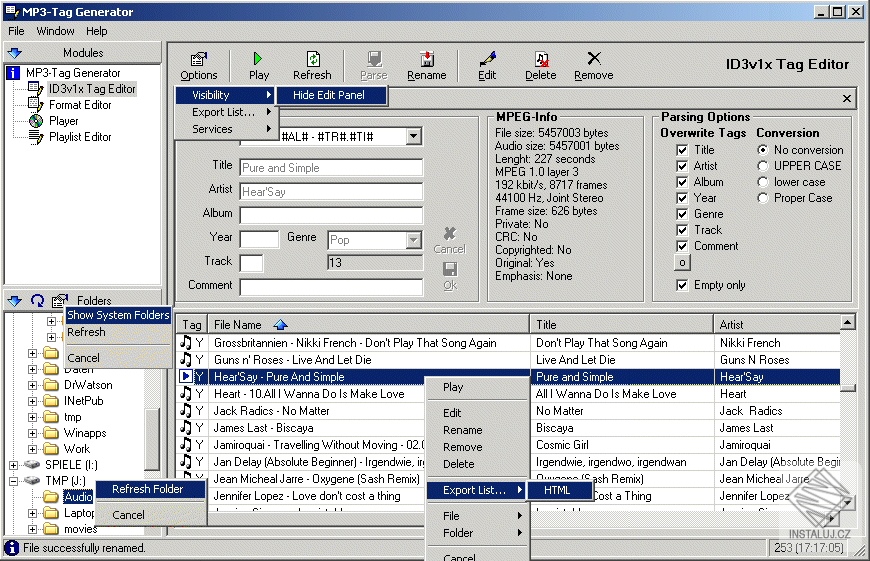The height and width of the screenshot is (561, 870).
Task: Click Refresh Folder in context menu
Action: [150, 489]
